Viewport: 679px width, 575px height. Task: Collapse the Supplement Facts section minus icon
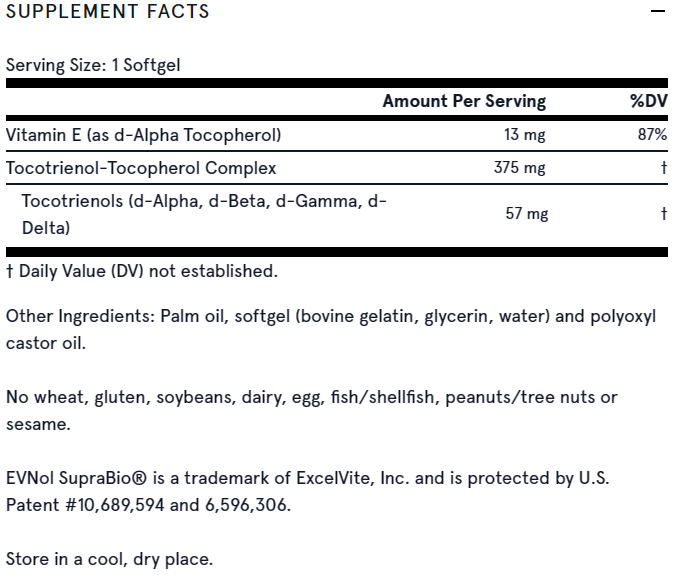pos(657,12)
